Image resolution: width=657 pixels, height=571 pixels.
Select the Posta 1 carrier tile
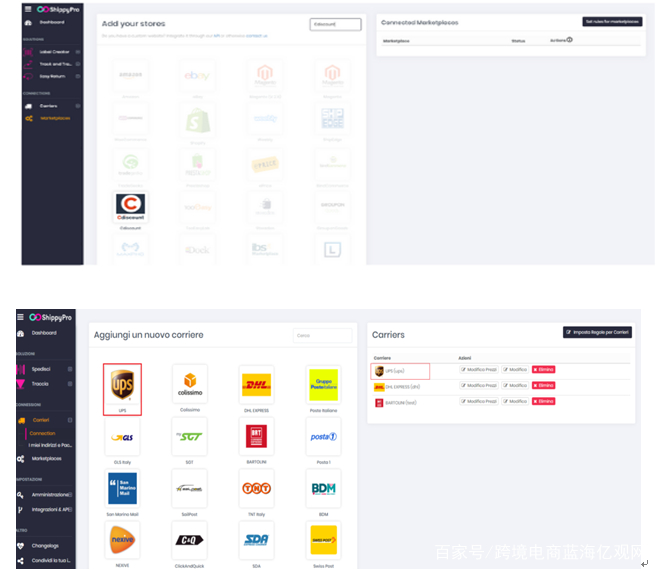pos(323,437)
